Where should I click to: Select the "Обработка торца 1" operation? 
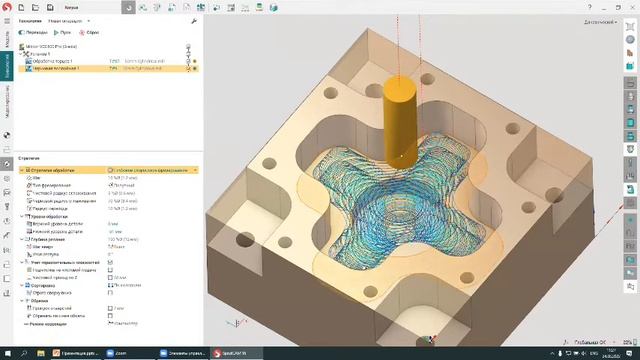tap(53, 61)
